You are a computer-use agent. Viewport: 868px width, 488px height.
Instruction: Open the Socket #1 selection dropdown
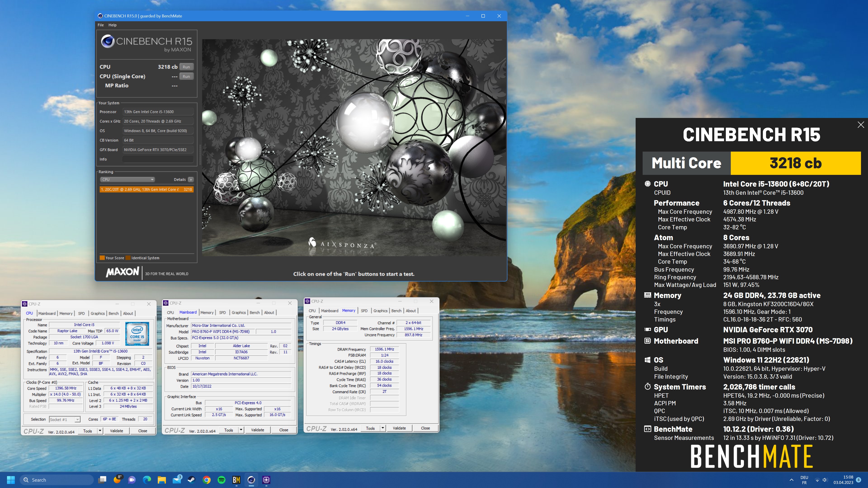coord(64,419)
